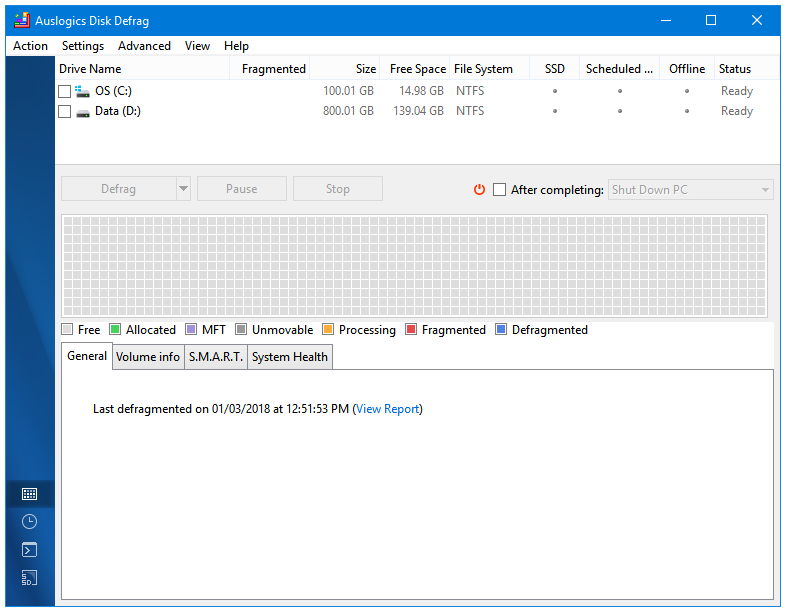Click the Free legend color swatch

click(67, 329)
